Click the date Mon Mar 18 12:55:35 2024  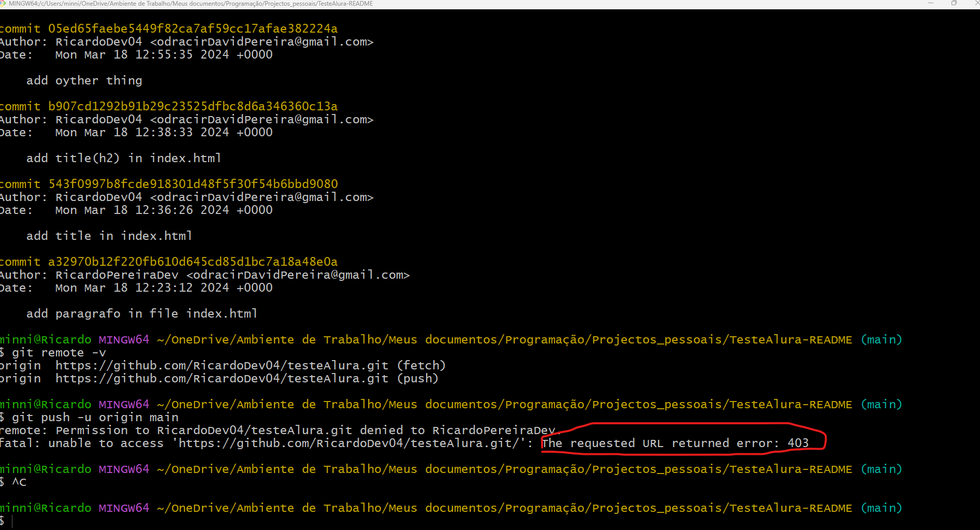click(x=142, y=54)
